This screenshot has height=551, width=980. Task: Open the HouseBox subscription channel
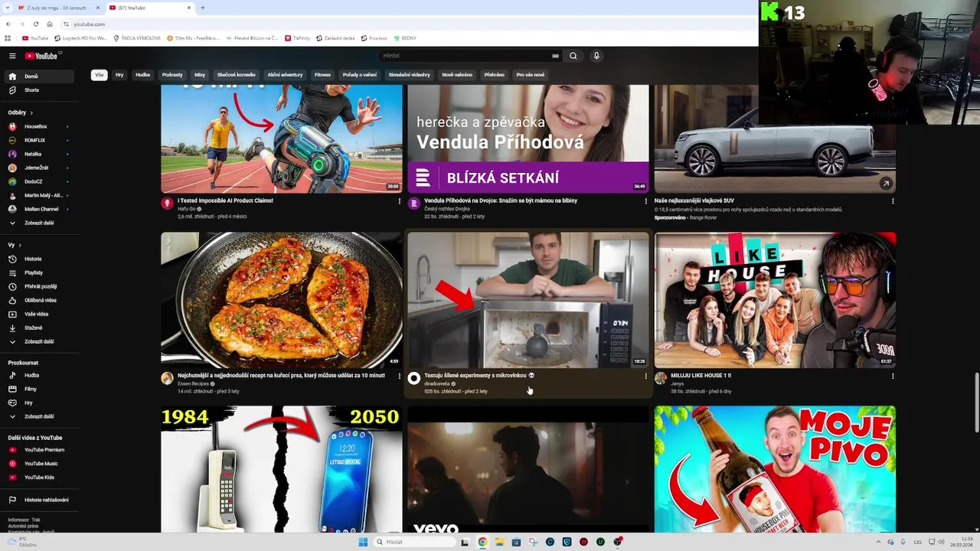click(x=38, y=127)
